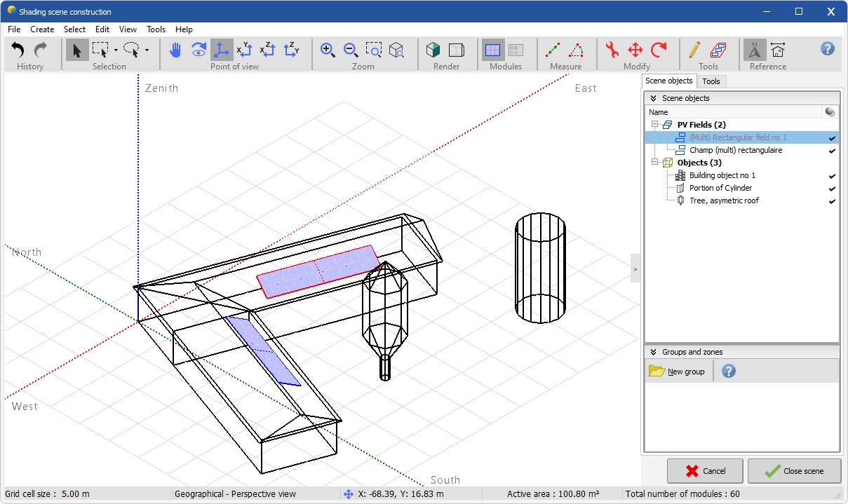The width and height of the screenshot is (848, 504).
Task: Click the Name column header
Action: pos(733,112)
